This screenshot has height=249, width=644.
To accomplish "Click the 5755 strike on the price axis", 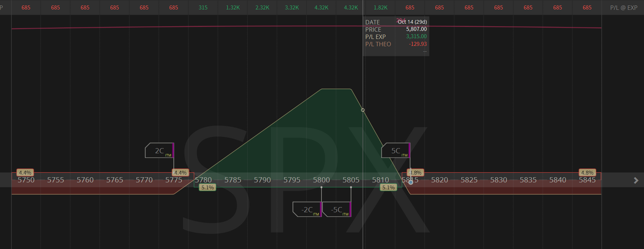I will [55, 180].
